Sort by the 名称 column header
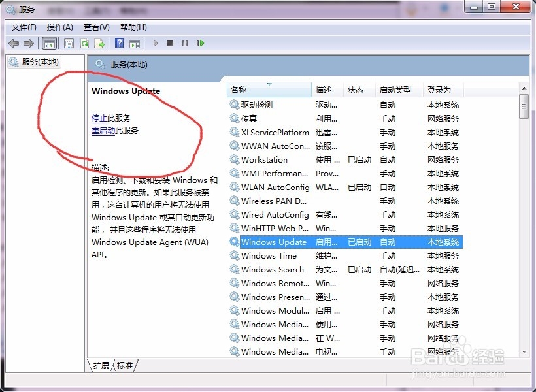This screenshot has height=392, width=536. [x=269, y=90]
